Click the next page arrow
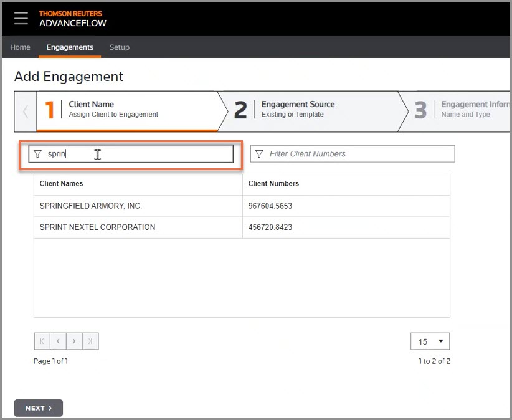512x420 pixels. [73, 341]
